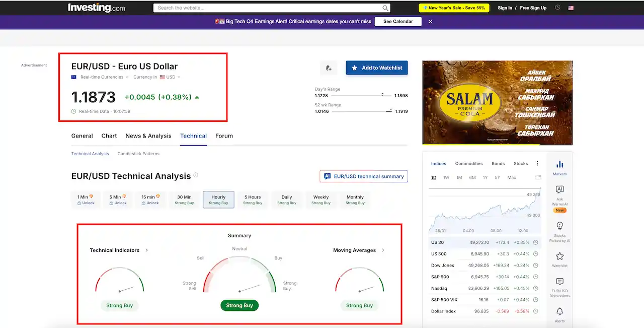The image size is (644, 328).
Task: Click the Salam Cola advertisement
Action: pyautogui.click(x=498, y=103)
